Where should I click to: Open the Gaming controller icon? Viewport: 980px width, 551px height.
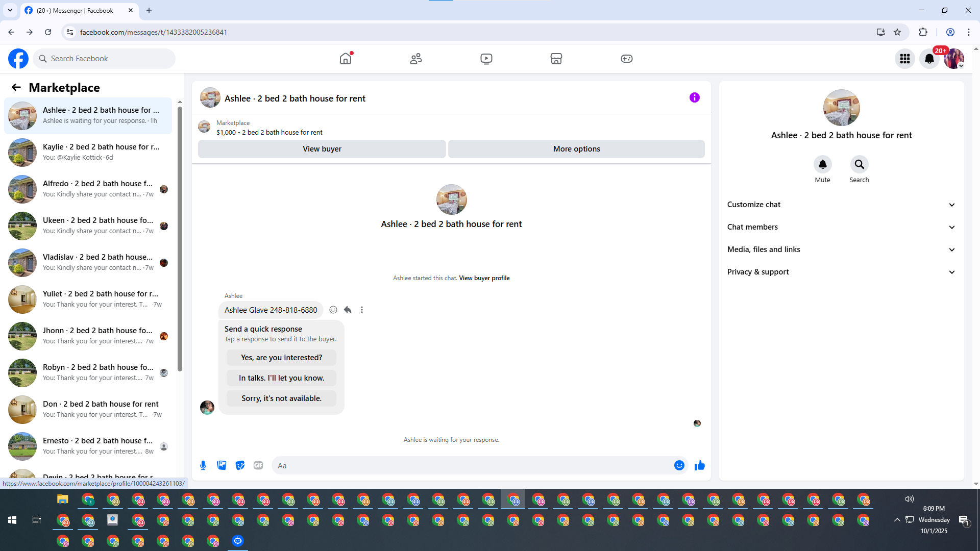[627, 59]
